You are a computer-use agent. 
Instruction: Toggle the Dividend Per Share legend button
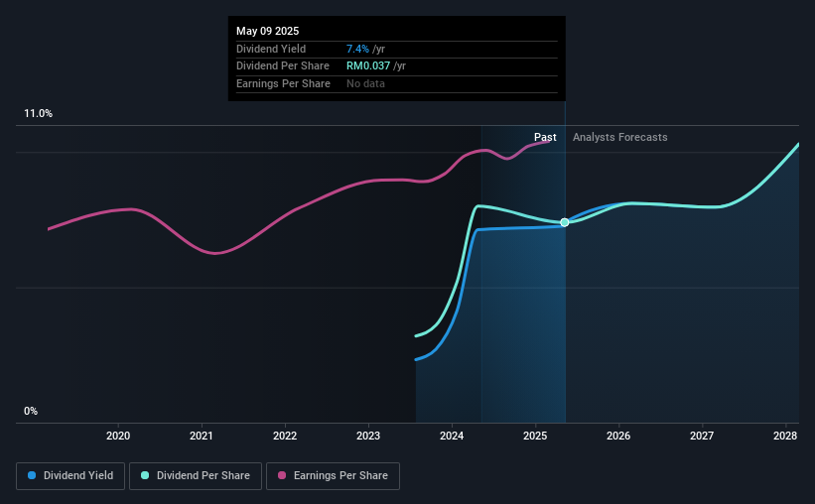coord(196,476)
